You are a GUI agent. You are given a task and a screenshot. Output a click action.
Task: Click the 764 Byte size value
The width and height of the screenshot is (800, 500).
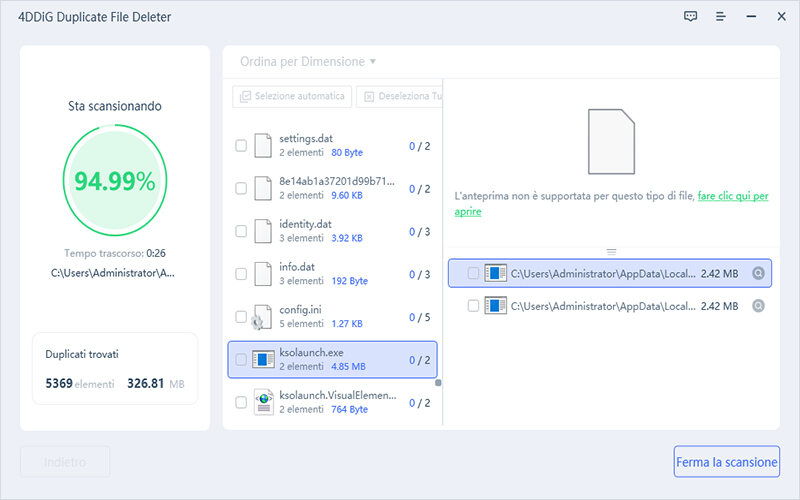[349, 410]
